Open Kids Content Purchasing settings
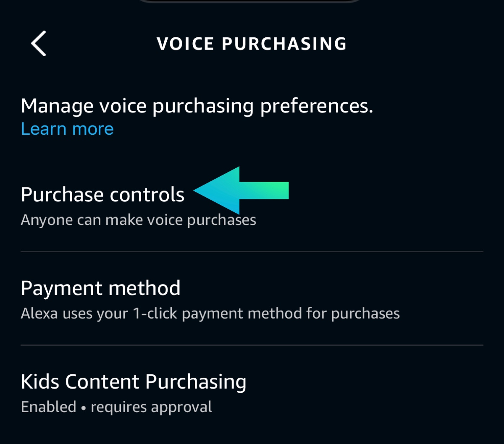The height and width of the screenshot is (444, 504). point(134,381)
